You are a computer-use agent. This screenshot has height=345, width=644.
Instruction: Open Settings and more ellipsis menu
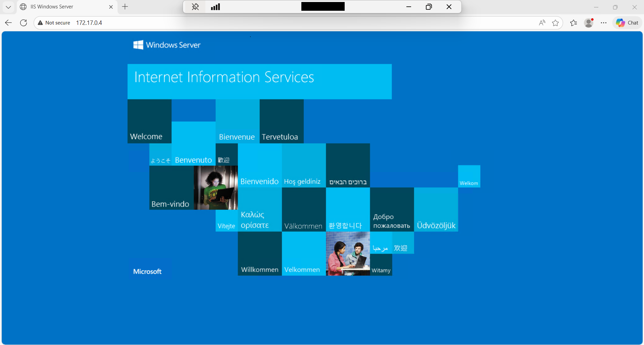604,23
